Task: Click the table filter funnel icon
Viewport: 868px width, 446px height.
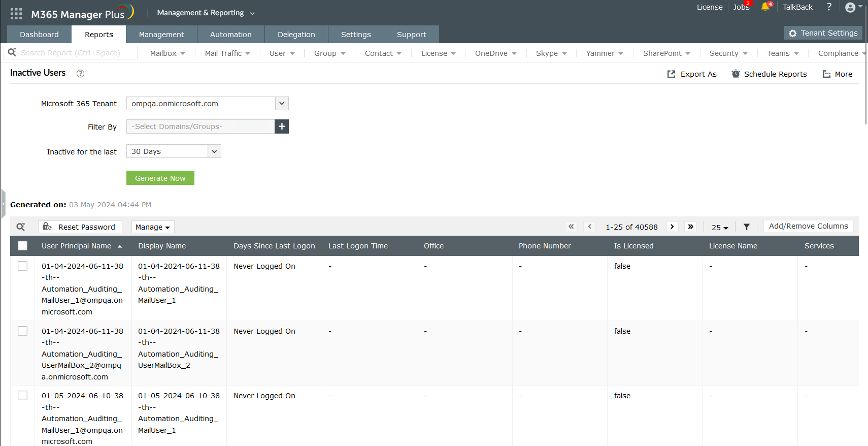Action: pyautogui.click(x=747, y=227)
